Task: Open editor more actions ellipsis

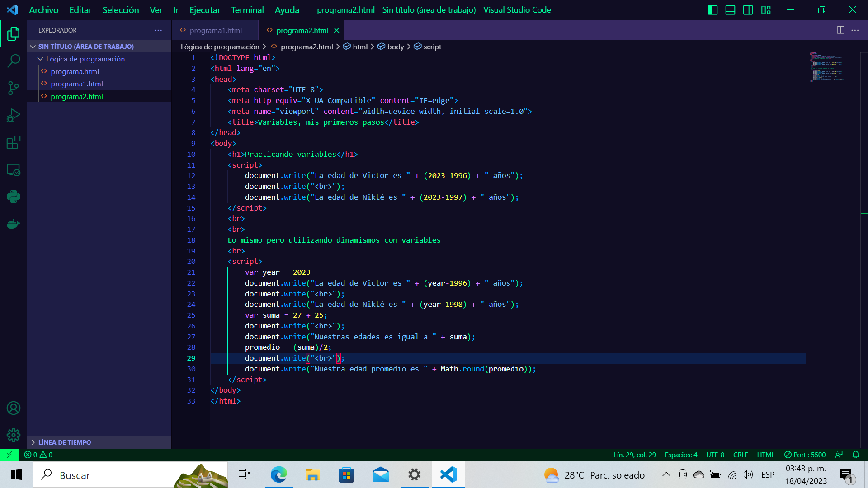Action: pos(855,30)
